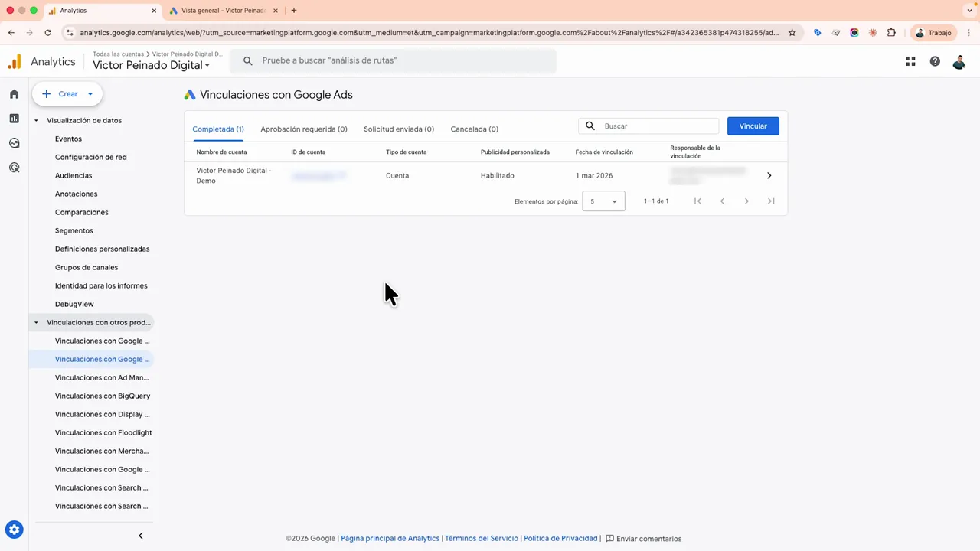Go to the previous page of results
This screenshot has height=551, width=980.
(x=722, y=201)
